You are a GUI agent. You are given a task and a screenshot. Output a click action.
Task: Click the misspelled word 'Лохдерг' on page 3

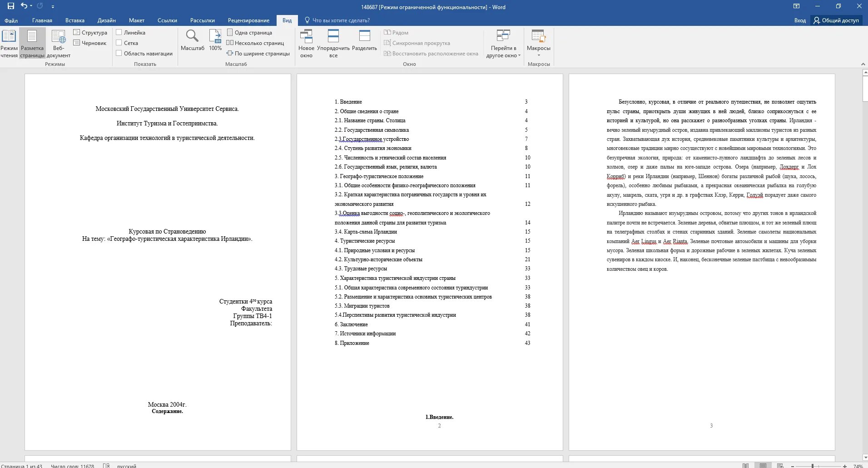tap(789, 167)
